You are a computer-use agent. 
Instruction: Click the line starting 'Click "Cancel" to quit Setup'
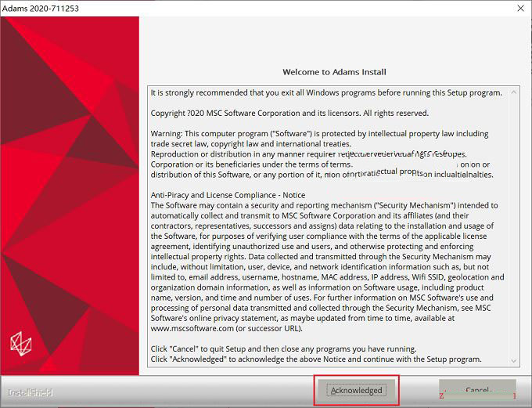(x=283, y=349)
